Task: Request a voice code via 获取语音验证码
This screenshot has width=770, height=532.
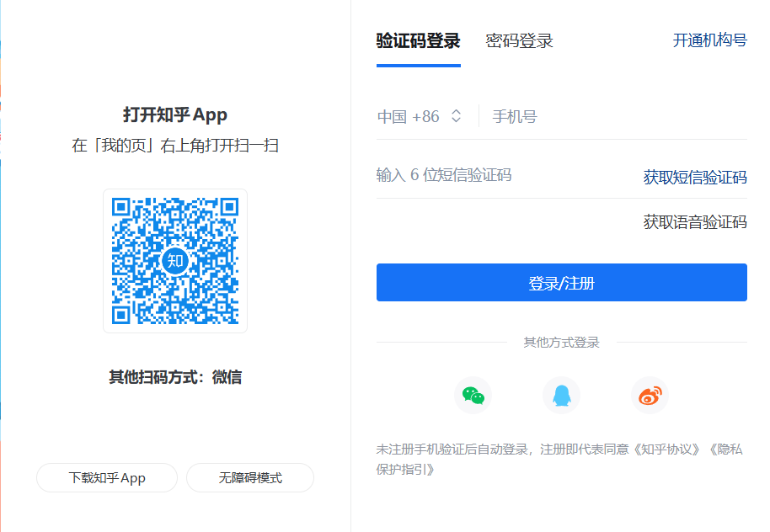Action: (695, 222)
